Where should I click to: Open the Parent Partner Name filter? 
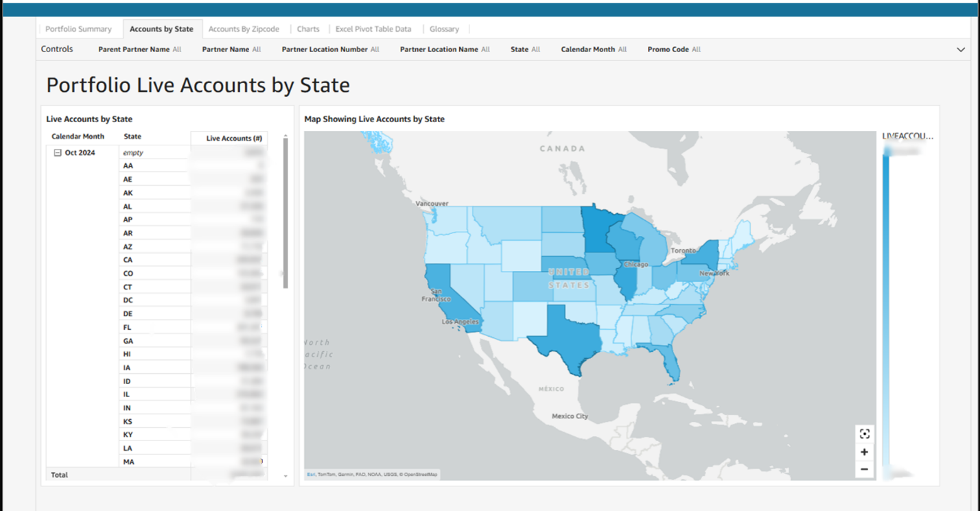140,49
